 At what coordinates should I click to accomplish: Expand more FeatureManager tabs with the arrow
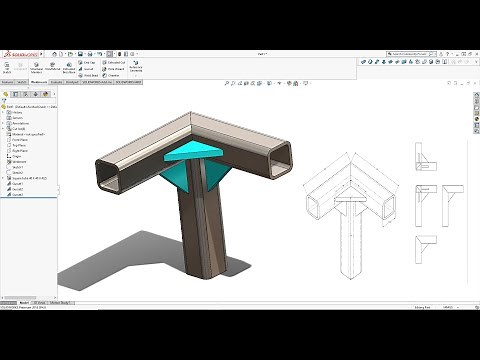coord(54,94)
